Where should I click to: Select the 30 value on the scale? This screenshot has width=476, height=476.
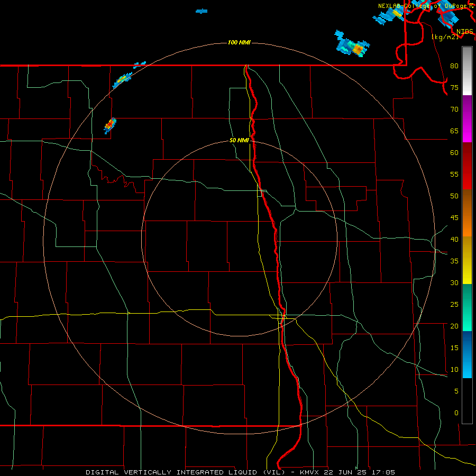[454, 283]
